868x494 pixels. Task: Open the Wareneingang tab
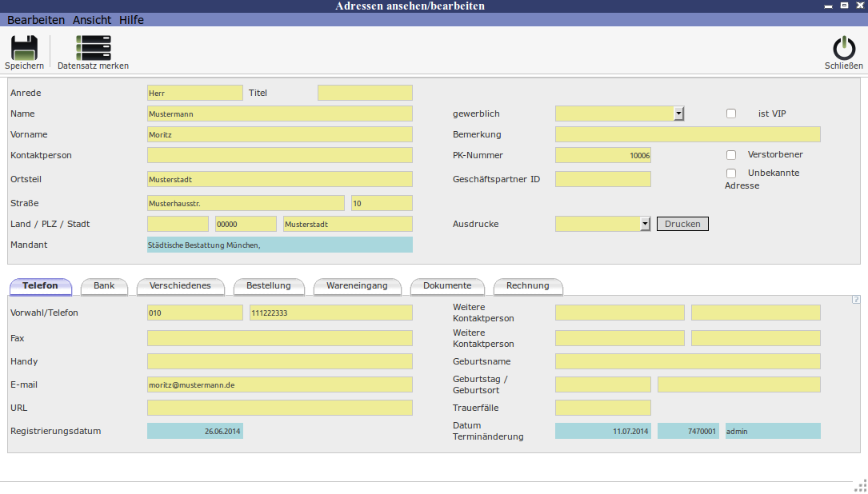(x=357, y=286)
